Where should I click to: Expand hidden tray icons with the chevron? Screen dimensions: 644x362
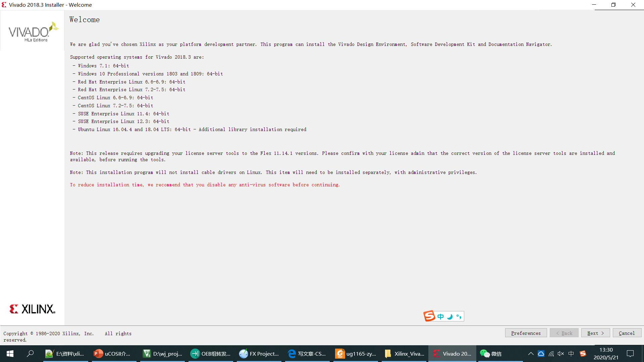click(x=531, y=354)
